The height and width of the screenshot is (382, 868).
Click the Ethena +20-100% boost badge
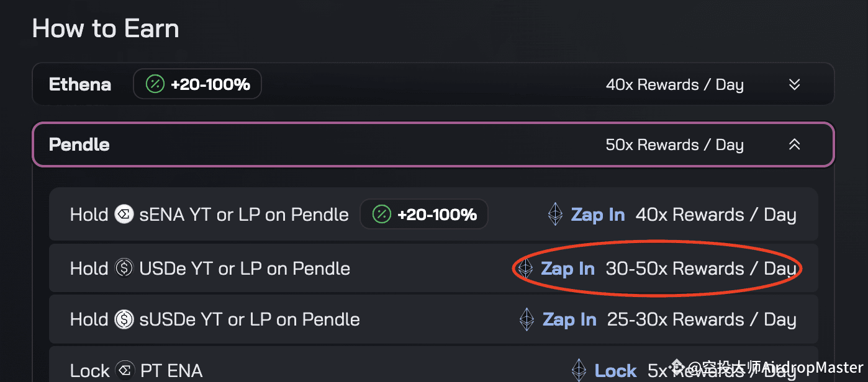tap(197, 84)
